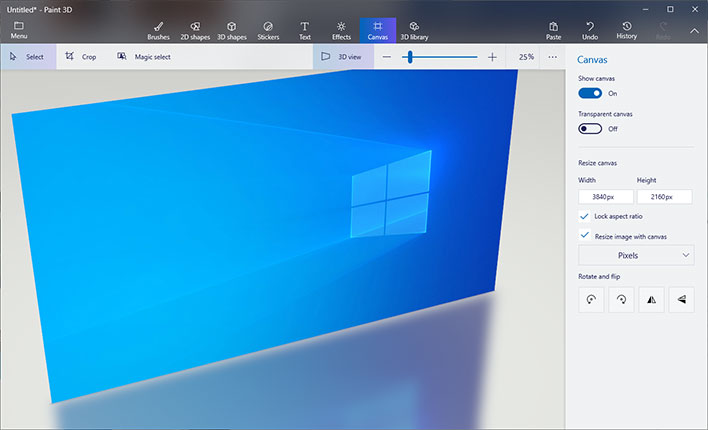The height and width of the screenshot is (430, 708).
Task: Open the 3D shapes tab
Action: pos(232,31)
